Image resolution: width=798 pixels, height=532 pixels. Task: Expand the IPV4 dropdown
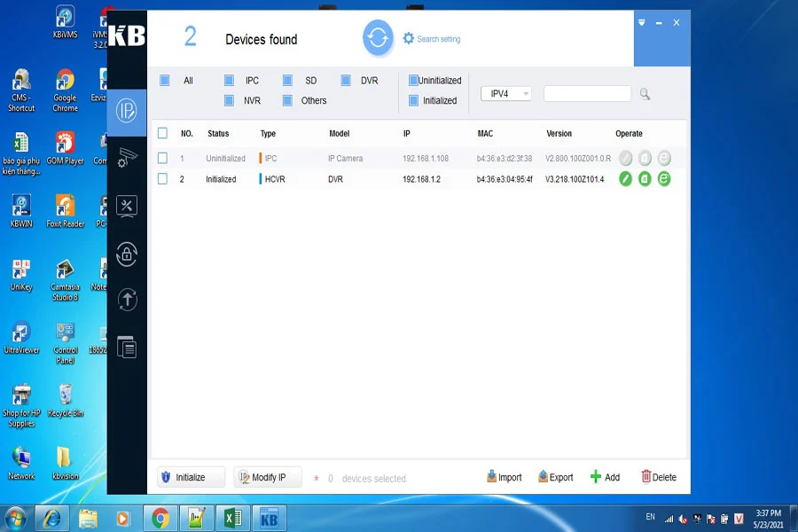pyautogui.click(x=506, y=94)
